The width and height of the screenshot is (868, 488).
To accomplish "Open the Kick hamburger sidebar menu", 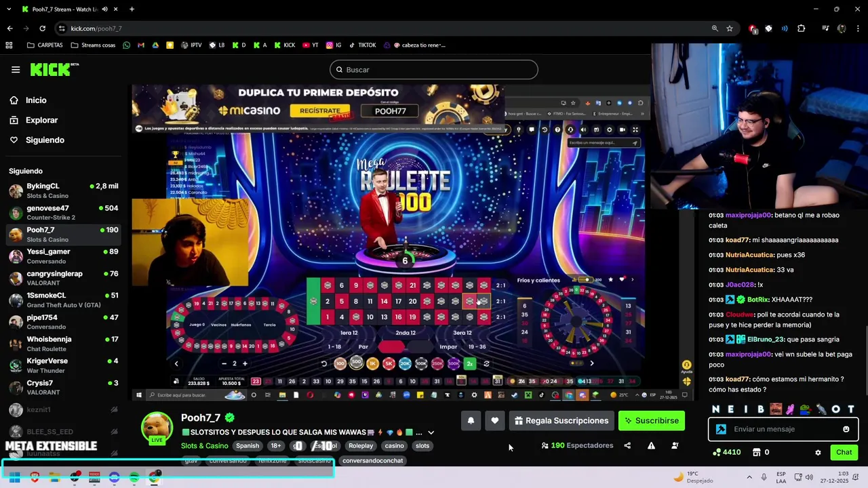I will [16, 69].
